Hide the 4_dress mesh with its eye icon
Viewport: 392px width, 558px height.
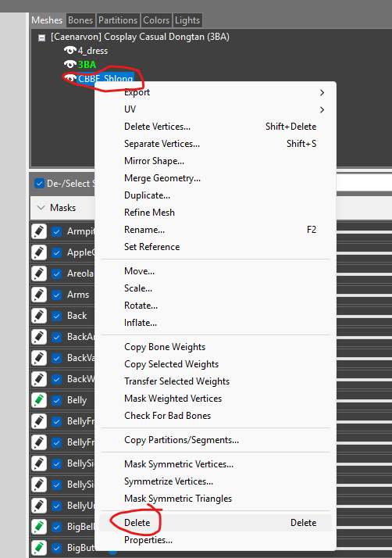(70, 51)
